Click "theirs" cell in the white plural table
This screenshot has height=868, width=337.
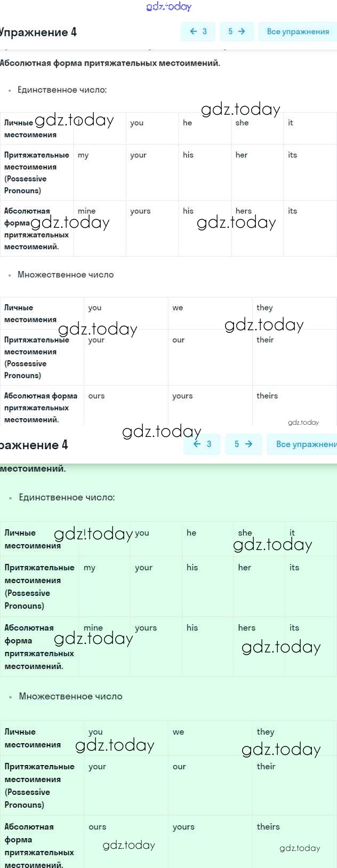coord(267,396)
